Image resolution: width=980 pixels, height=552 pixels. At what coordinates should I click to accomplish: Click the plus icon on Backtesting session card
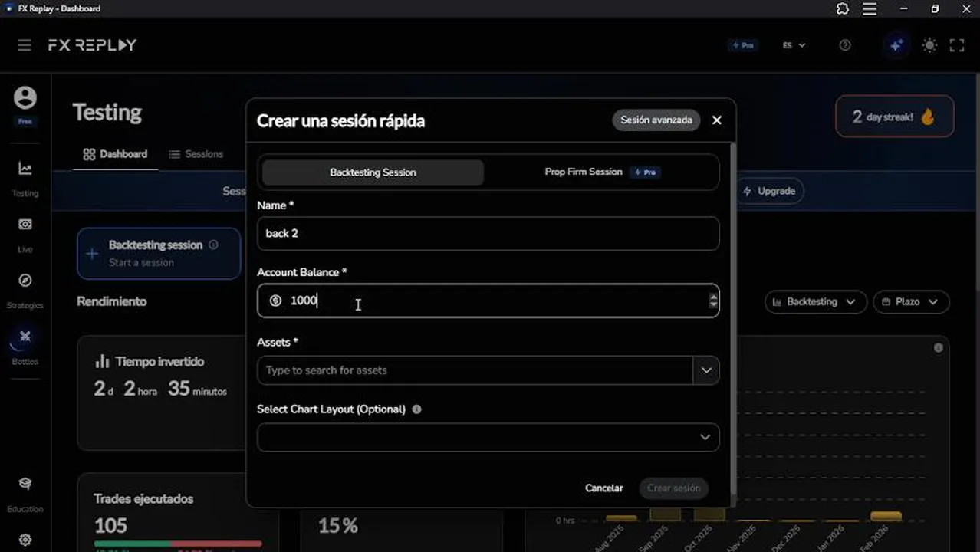point(92,254)
